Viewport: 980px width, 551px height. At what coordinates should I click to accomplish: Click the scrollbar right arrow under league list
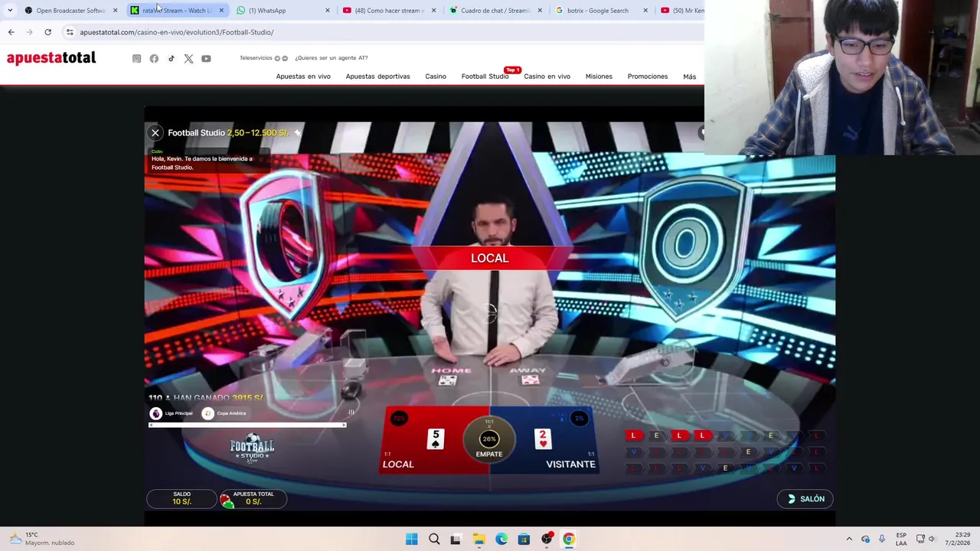[x=344, y=425]
